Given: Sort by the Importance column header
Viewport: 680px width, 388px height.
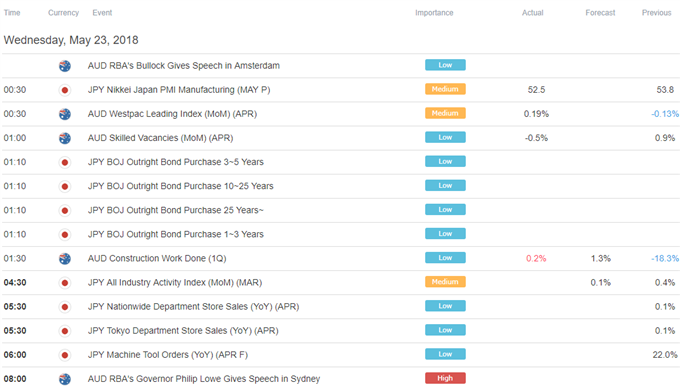Looking at the screenshot, I should coord(434,13).
